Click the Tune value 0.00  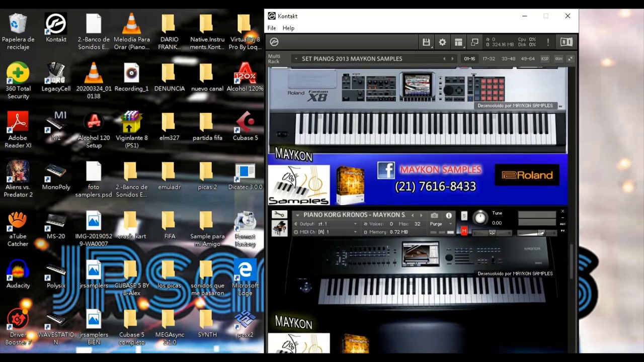(497, 223)
